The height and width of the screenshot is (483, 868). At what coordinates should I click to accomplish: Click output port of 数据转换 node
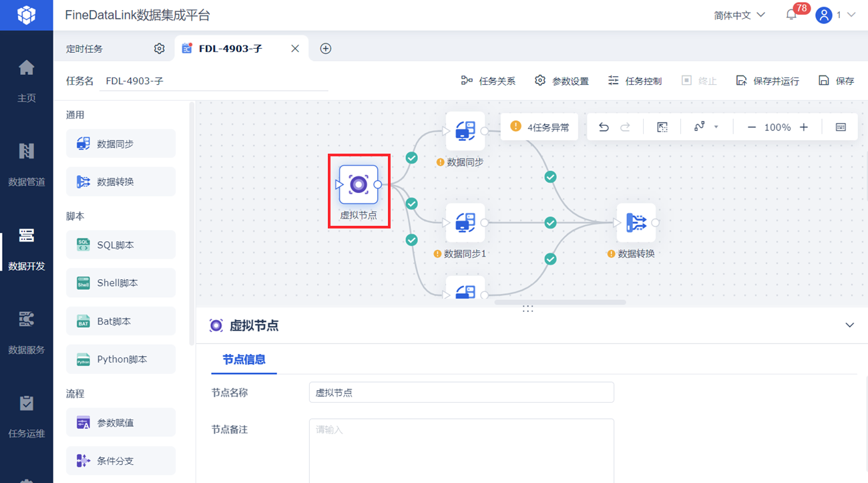[656, 223]
